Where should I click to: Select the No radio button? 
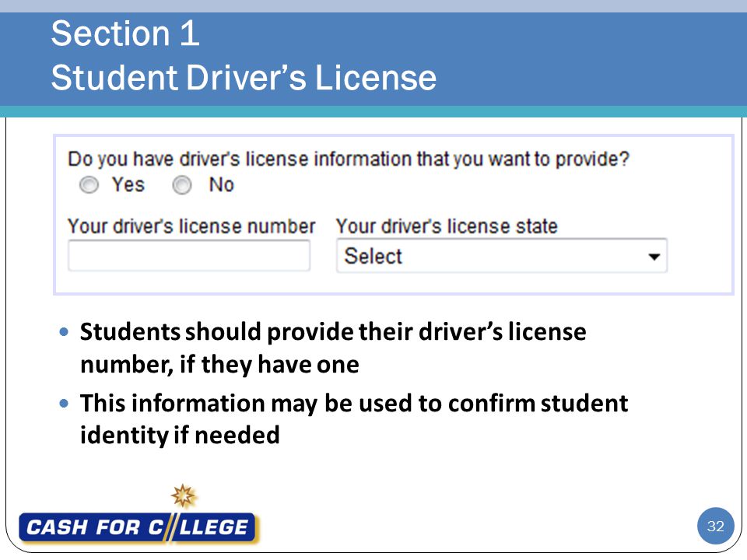pos(181,185)
